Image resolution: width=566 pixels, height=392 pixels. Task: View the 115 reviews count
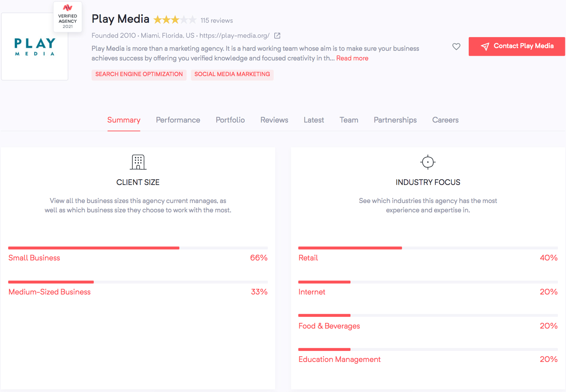point(217,20)
